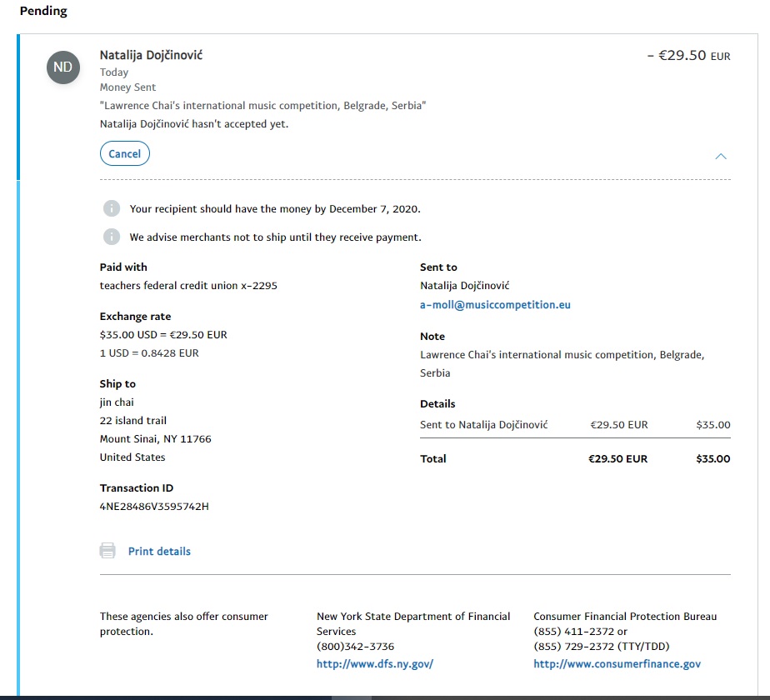This screenshot has height=700, width=770.
Task: Click the teachers federal credit union x-2295 text
Action: pos(188,286)
